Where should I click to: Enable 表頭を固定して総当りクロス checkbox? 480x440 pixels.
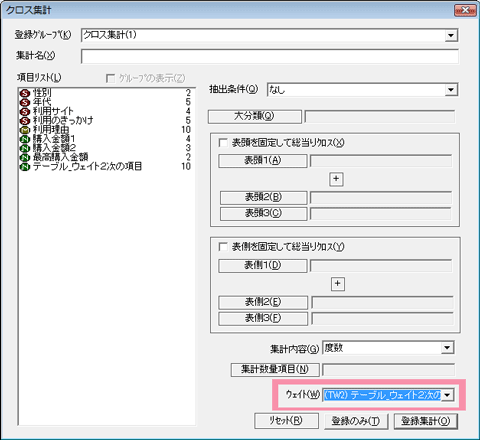(223, 143)
